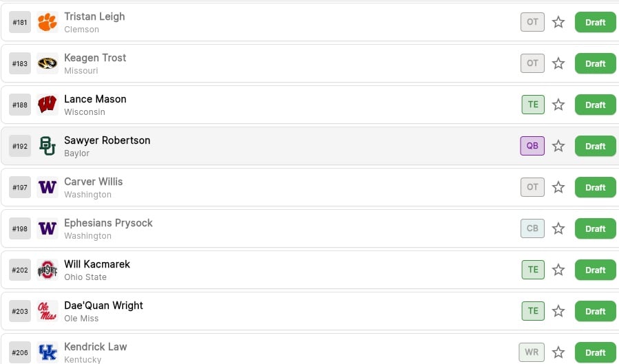Draft Lance Mason from Wisconsin
The image size is (619, 364).
coord(595,105)
